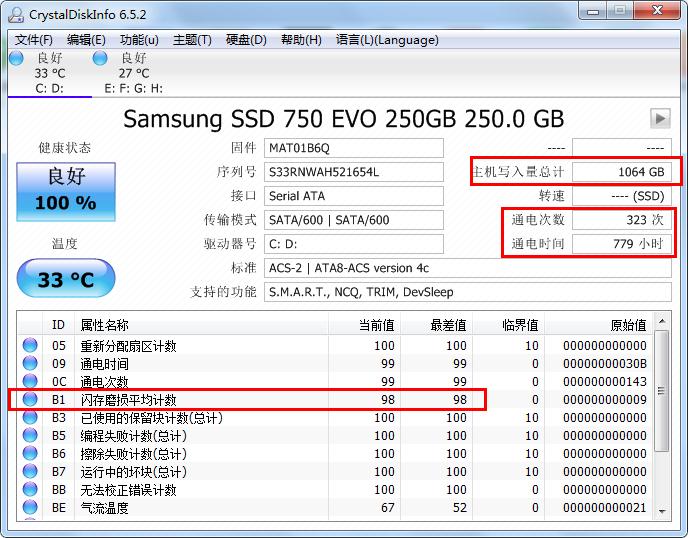Click status orb of row 0C 通电次数
Image resolution: width=688 pixels, height=538 pixels.
pyautogui.click(x=30, y=381)
